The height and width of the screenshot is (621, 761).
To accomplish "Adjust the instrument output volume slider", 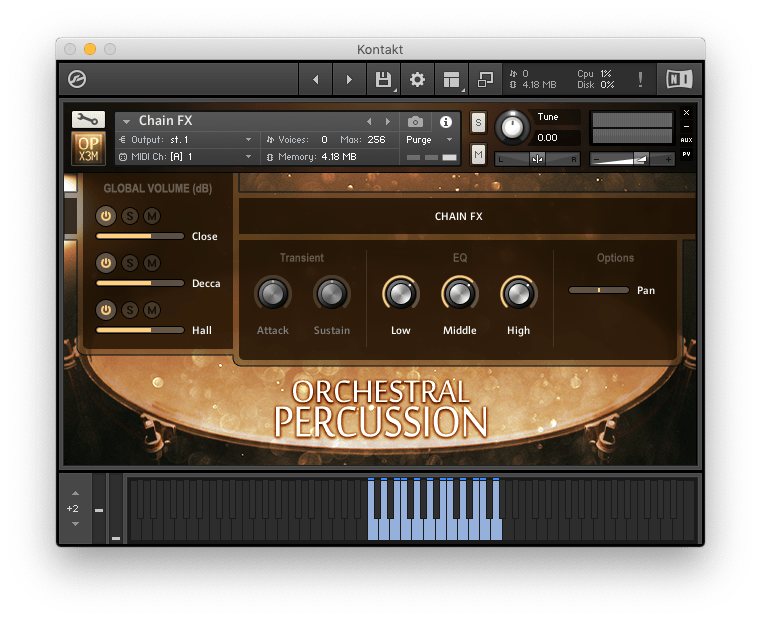I will coord(632,159).
